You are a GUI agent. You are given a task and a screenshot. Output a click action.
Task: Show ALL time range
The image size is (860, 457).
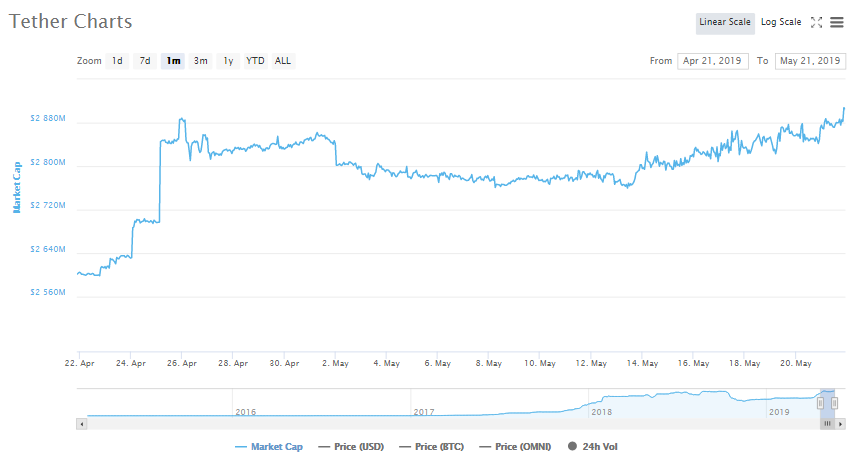(x=283, y=61)
